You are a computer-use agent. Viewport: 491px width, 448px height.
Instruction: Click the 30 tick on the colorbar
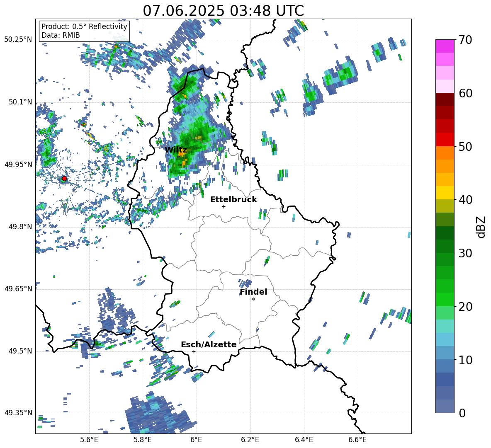coord(465,253)
